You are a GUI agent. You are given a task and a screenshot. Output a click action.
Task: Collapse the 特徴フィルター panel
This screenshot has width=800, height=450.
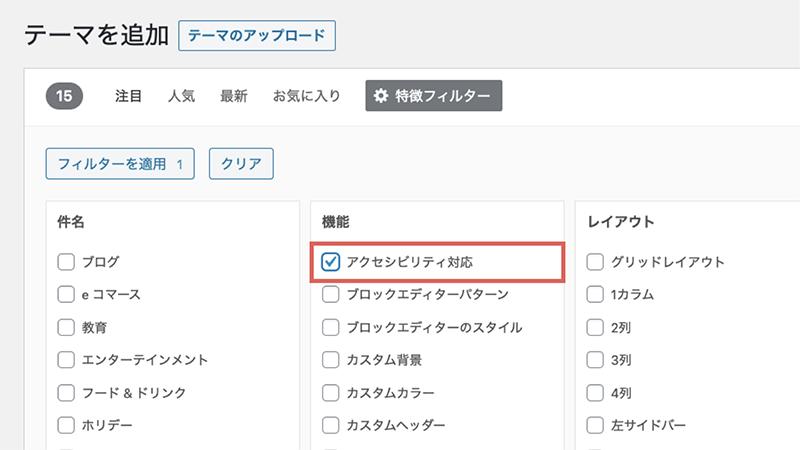[x=434, y=95]
